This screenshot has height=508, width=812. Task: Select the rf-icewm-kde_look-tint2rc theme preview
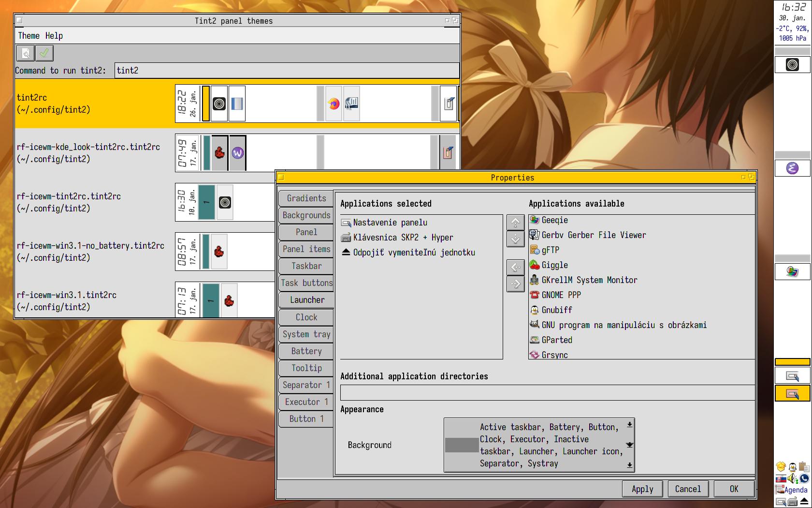click(317, 153)
